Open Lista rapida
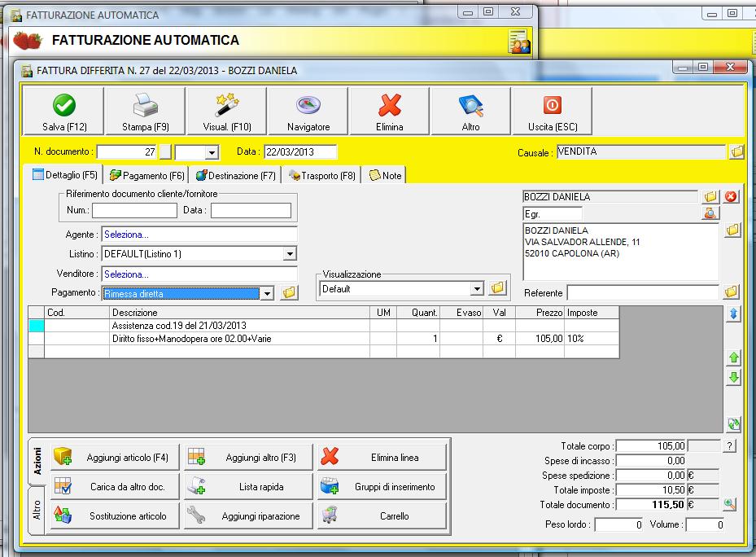 248,486
